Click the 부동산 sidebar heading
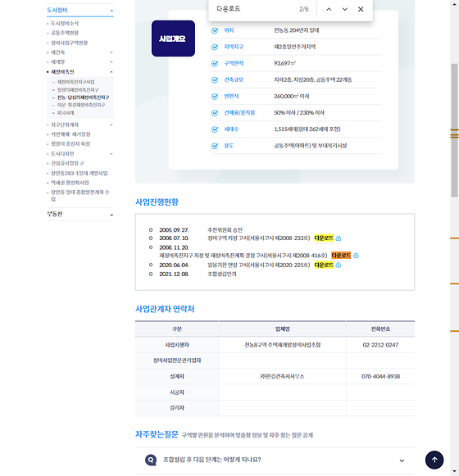 coord(55,214)
